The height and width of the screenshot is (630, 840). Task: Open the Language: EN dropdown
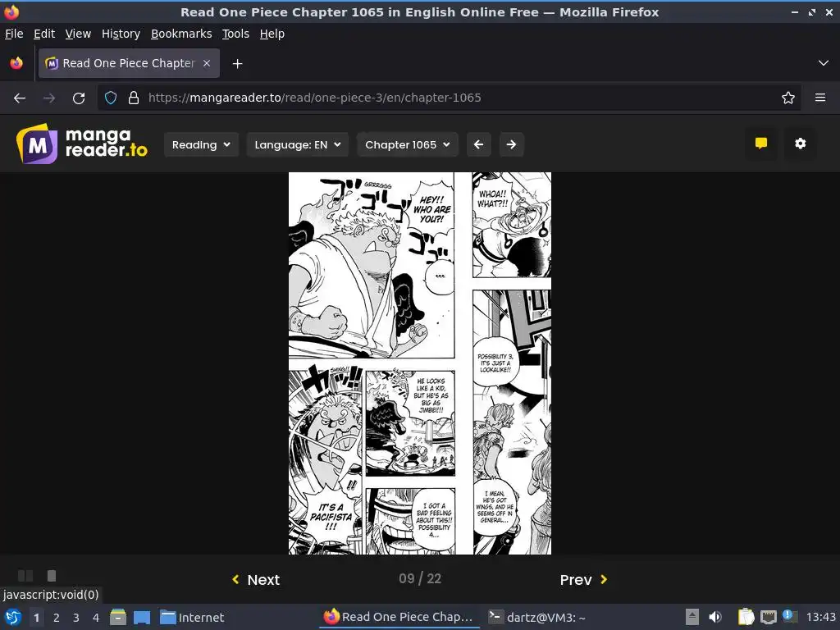[297, 144]
